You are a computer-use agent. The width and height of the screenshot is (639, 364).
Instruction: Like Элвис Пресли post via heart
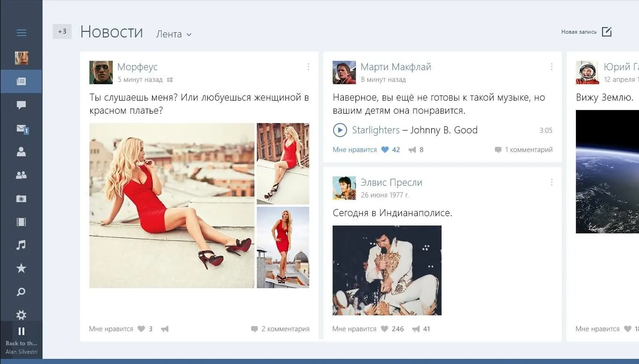tap(385, 329)
